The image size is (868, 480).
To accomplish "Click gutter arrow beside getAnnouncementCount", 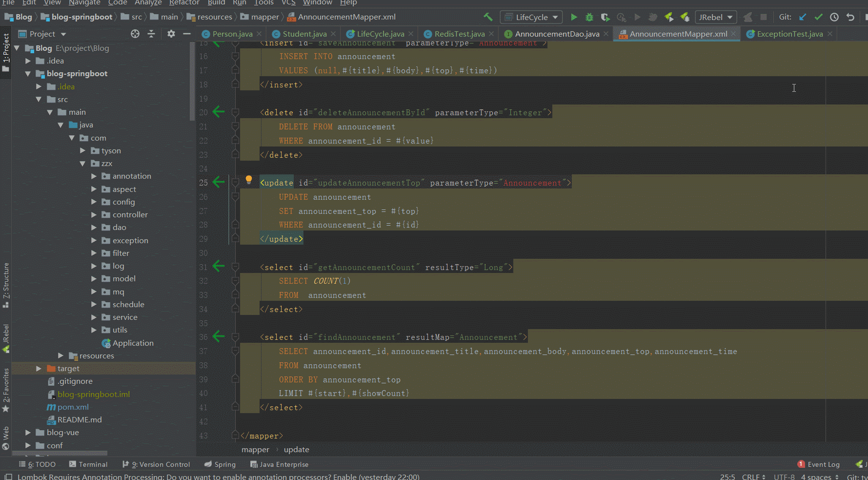I will 219,267.
